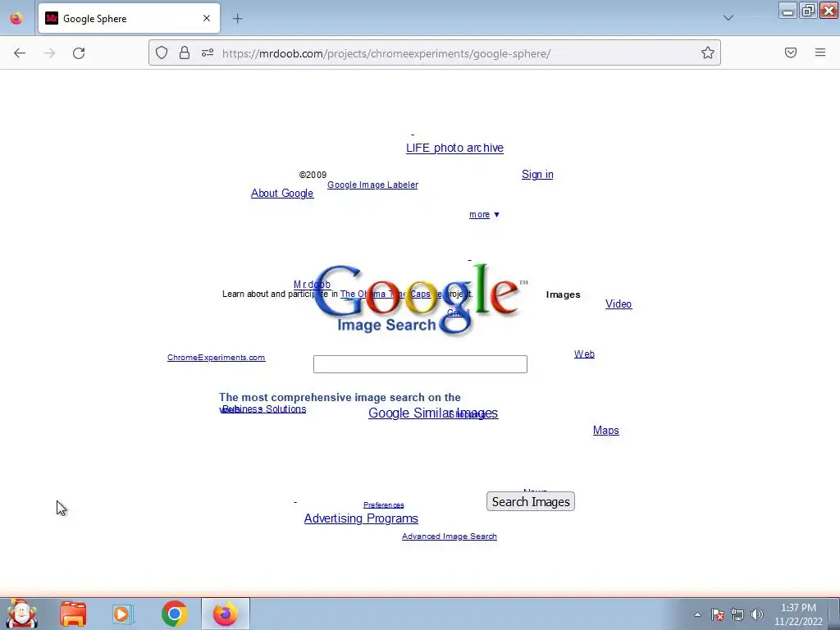
Task: Save page to Pocket
Action: (x=791, y=52)
